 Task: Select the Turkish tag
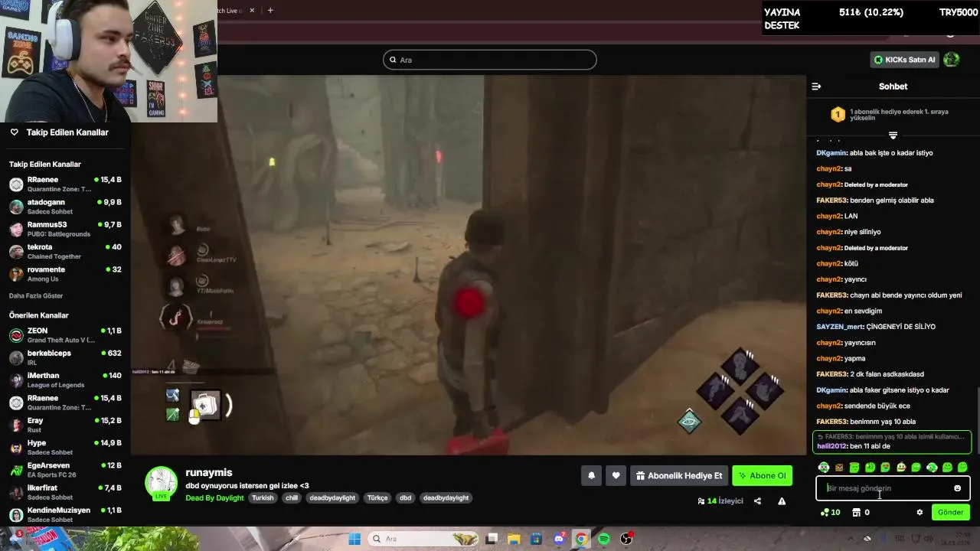click(263, 497)
